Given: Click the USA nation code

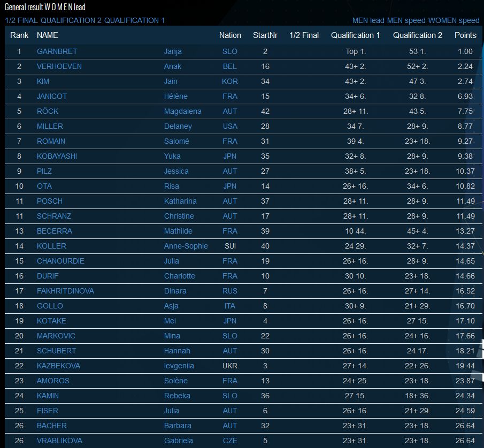Looking at the screenshot, I should click(229, 126).
